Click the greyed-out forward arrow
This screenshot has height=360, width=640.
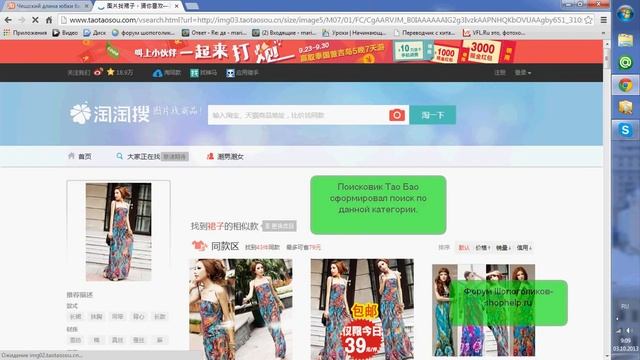[22, 20]
